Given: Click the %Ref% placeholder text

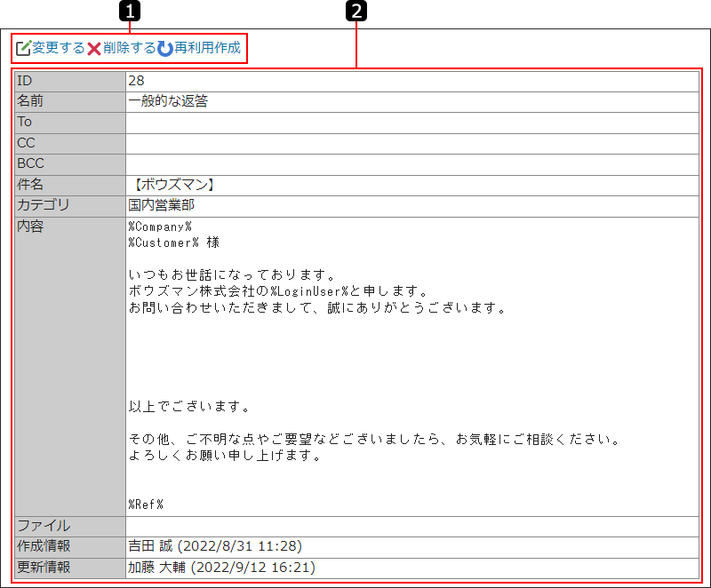Looking at the screenshot, I should point(146,505).
